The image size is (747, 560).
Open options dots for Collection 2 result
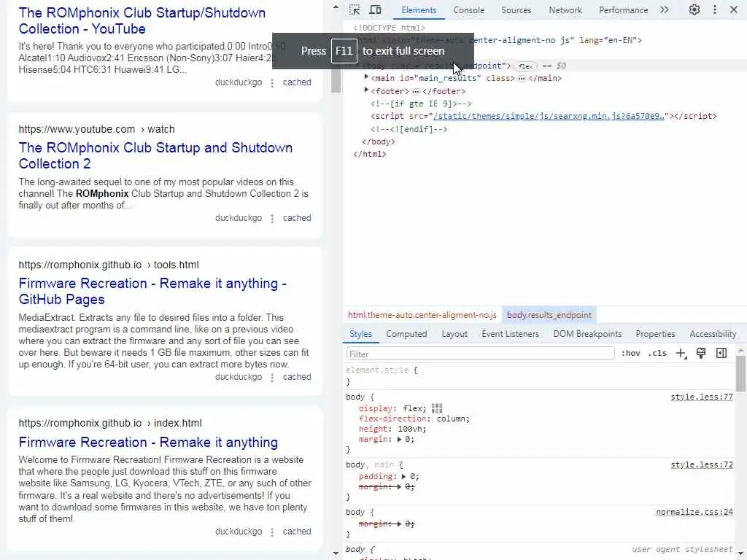(272, 219)
